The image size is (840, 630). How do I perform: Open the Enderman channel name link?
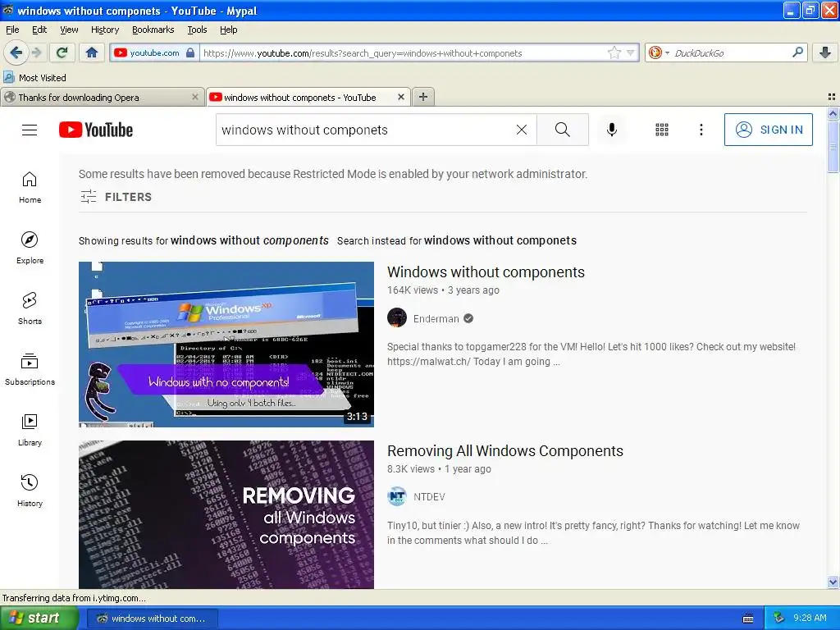(x=436, y=319)
